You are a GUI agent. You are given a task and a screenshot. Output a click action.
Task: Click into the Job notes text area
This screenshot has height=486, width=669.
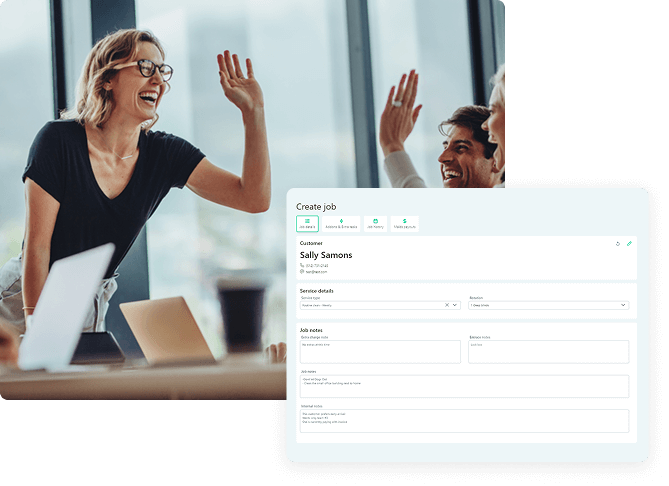(464, 386)
